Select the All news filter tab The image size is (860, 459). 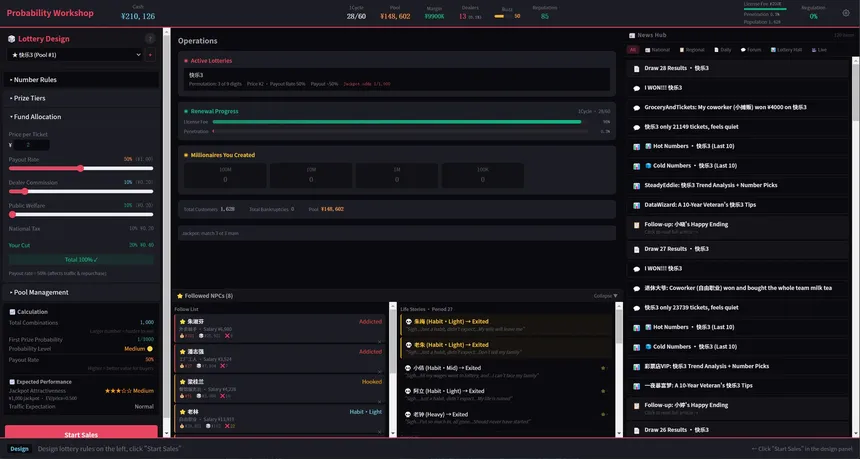(633, 50)
